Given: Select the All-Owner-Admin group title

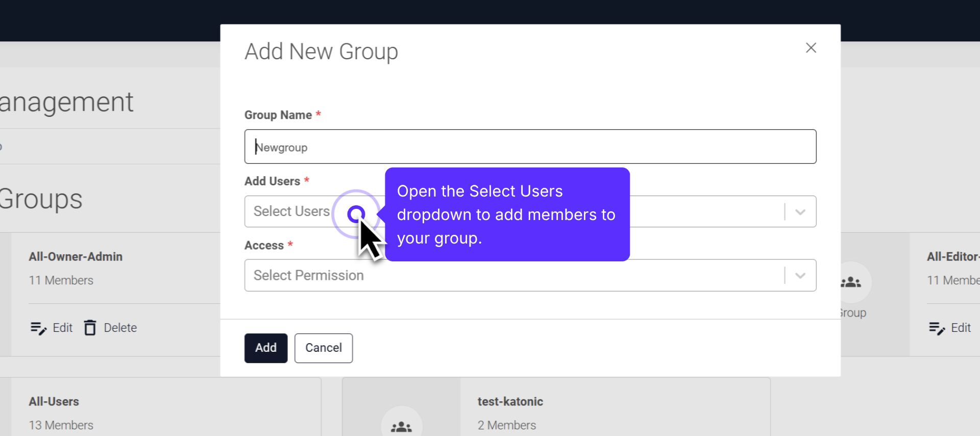Looking at the screenshot, I should [76, 257].
